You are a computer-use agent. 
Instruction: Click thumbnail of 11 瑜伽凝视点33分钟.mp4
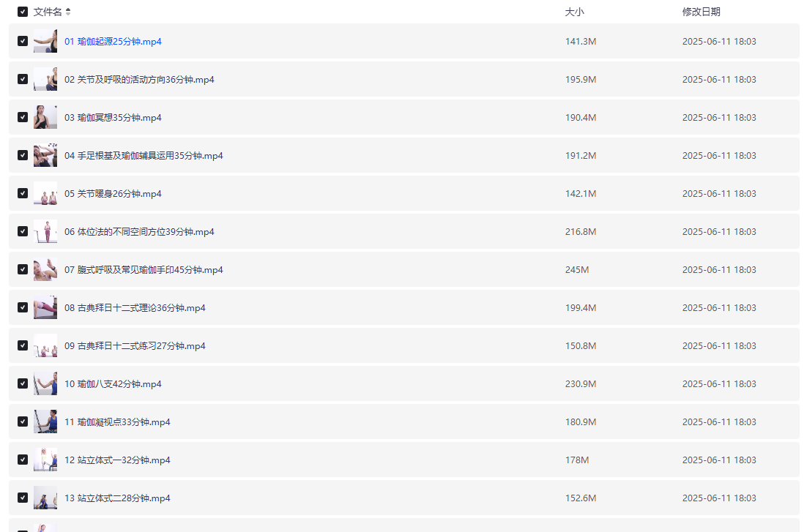45,422
